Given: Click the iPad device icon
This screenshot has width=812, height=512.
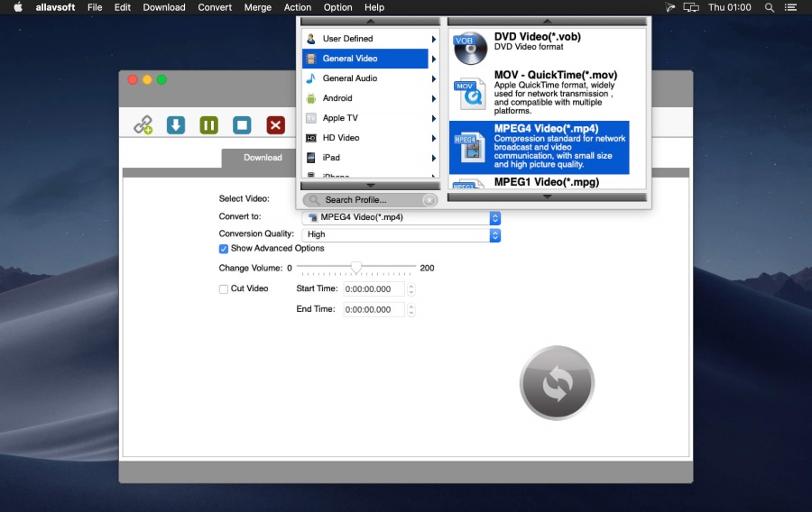Looking at the screenshot, I should [x=310, y=158].
